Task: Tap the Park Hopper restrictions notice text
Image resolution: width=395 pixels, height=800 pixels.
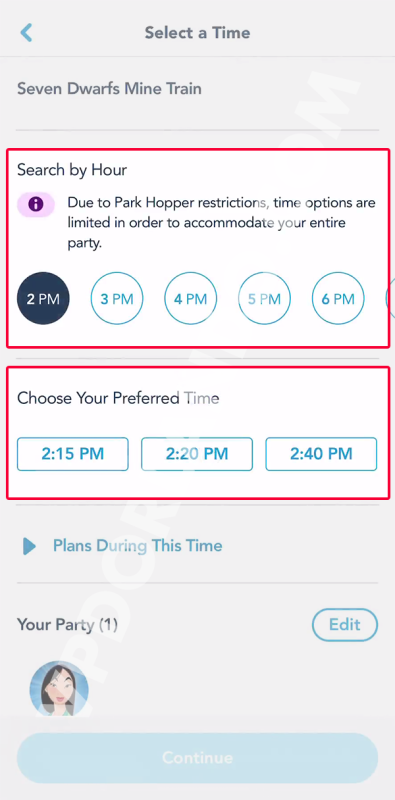Action: tap(221, 223)
